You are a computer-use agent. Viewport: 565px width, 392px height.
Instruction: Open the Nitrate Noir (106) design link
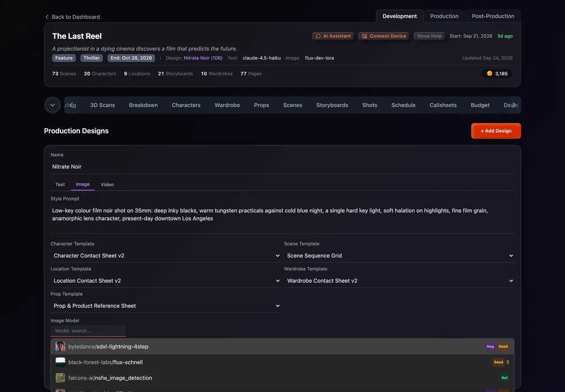coord(203,58)
